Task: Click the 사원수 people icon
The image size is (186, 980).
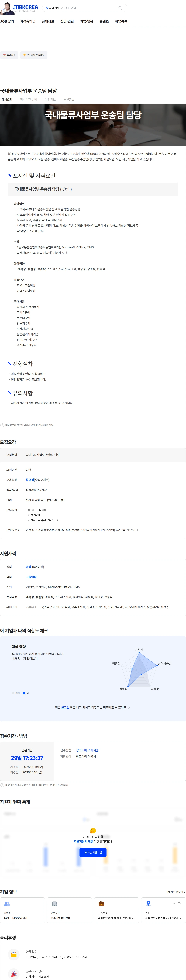Action: coord(7,904)
